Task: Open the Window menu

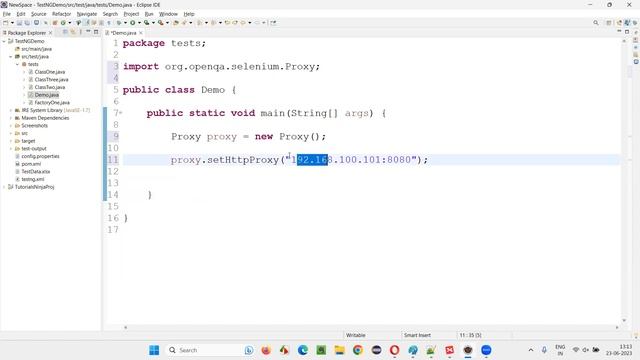Action: 168,14
